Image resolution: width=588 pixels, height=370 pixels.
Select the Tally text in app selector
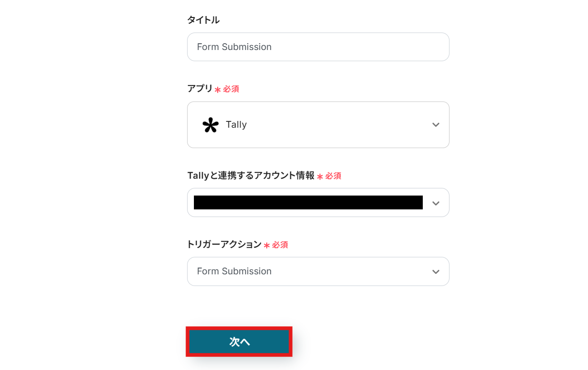point(236,125)
